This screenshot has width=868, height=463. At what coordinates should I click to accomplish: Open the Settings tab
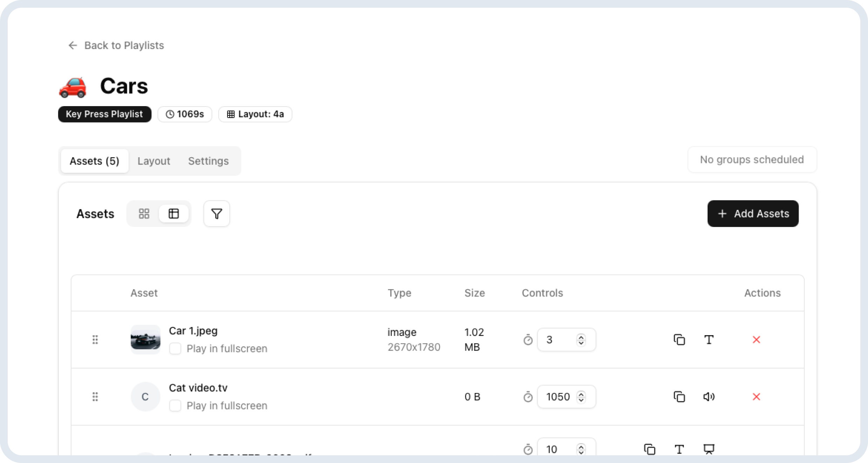click(208, 161)
